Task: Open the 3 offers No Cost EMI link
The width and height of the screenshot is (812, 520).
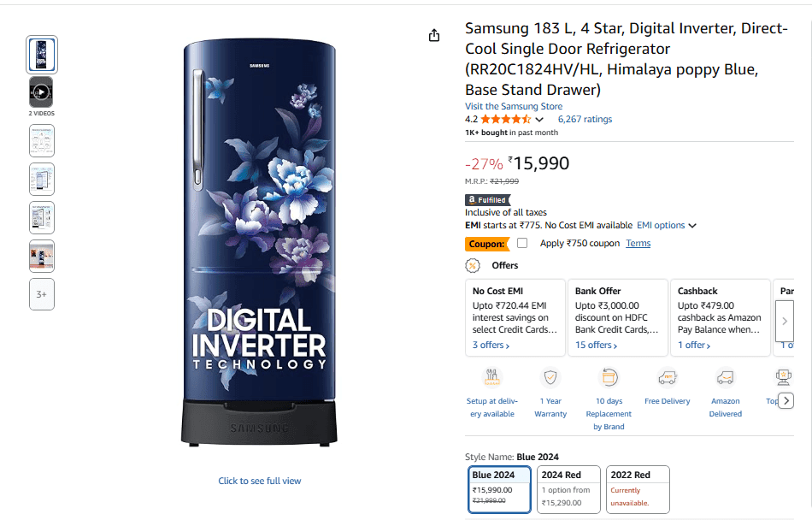Action: (x=491, y=346)
